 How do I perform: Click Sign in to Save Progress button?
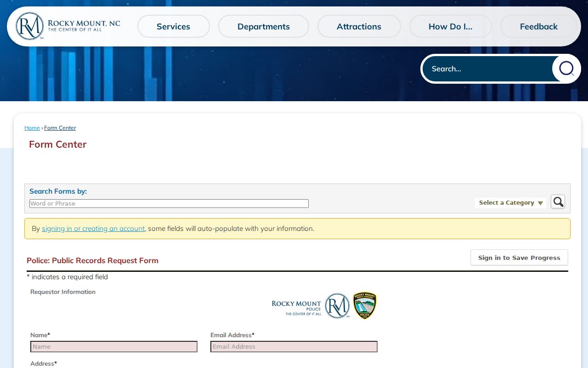pyautogui.click(x=519, y=258)
